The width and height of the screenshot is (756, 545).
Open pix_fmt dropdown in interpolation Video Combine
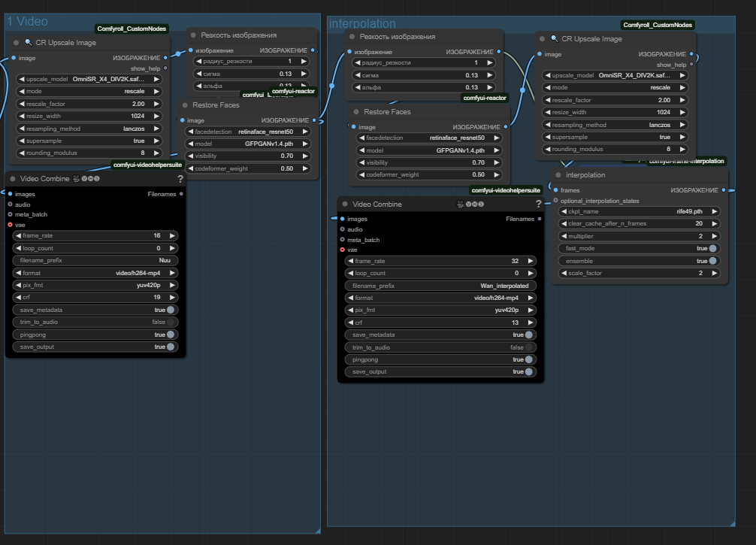[x=440, y=310]
